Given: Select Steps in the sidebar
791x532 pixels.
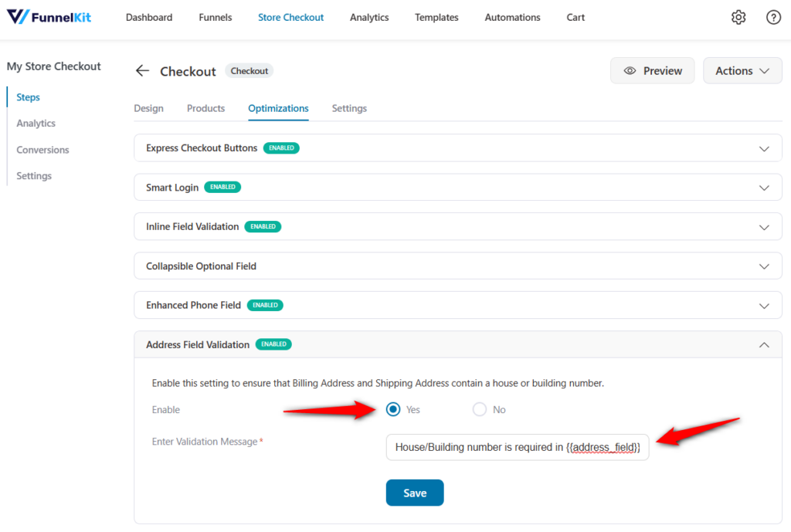Looking at the screenshot, I should 28,97.
